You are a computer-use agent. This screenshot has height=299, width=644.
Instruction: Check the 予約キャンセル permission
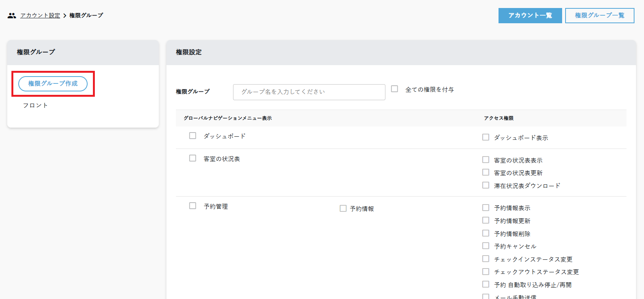486,246
